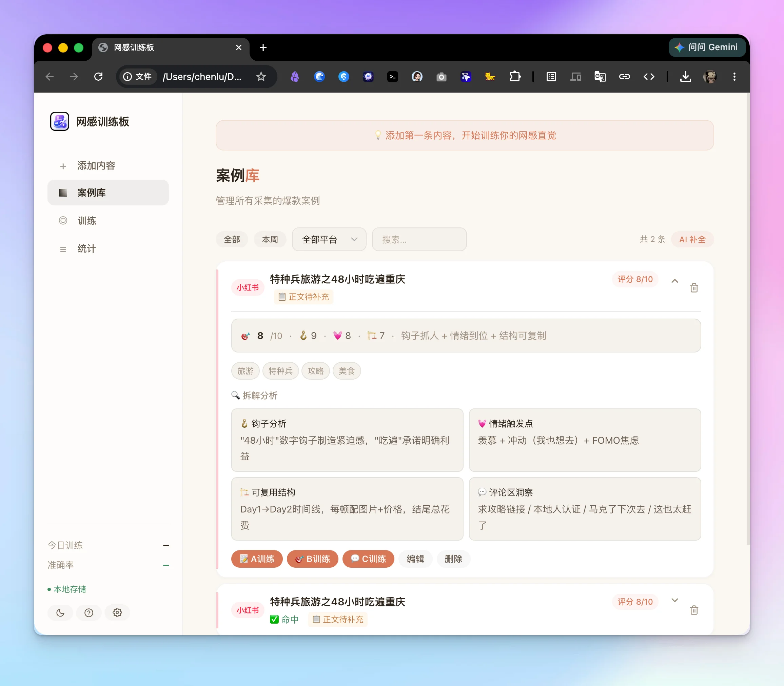This screenshot has height=686, width=784.
Task: Delete first case via trash icon
Action: 694,287
